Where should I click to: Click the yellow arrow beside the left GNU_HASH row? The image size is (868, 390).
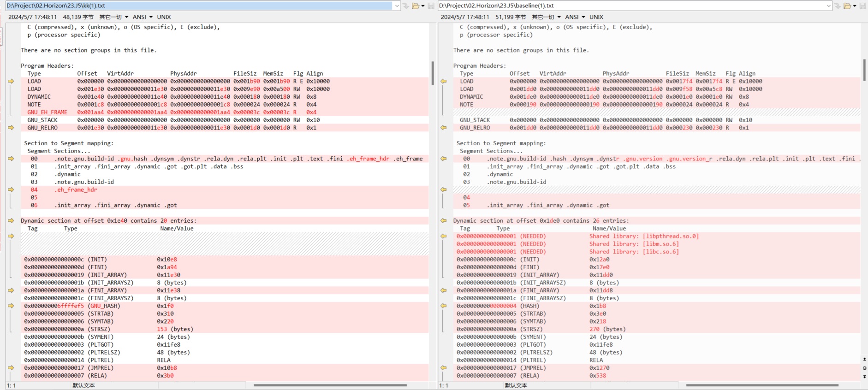pos(11,306)
